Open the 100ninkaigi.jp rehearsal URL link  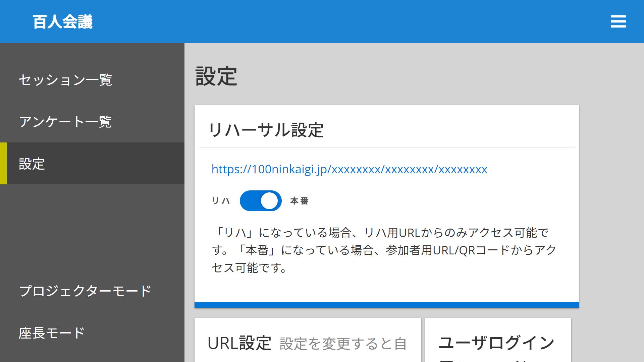tap(349, 169)
